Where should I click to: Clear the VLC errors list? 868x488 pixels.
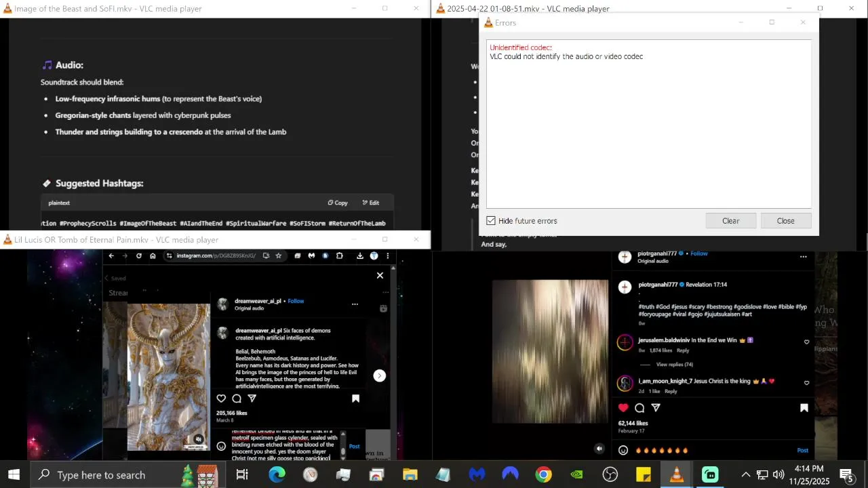click(730, 221)
